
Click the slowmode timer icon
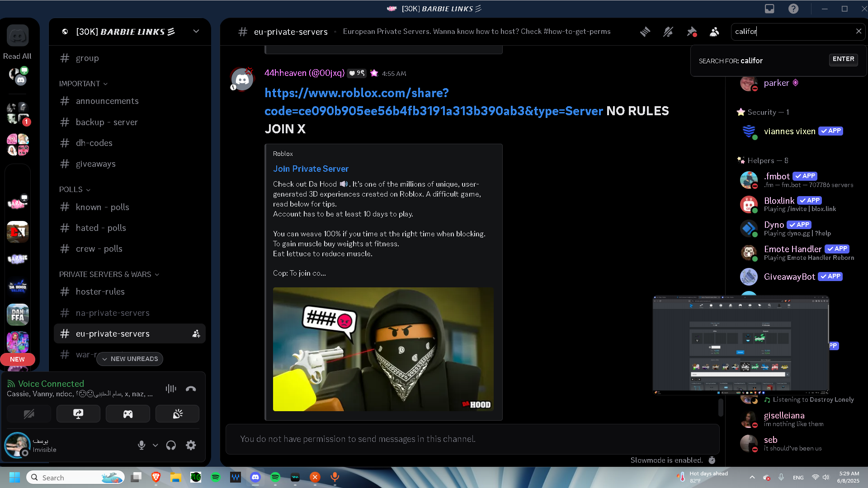click(712, 460)
